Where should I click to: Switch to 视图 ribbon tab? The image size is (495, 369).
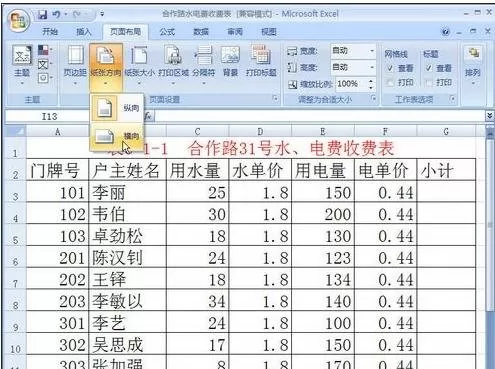tap(269, 32)
